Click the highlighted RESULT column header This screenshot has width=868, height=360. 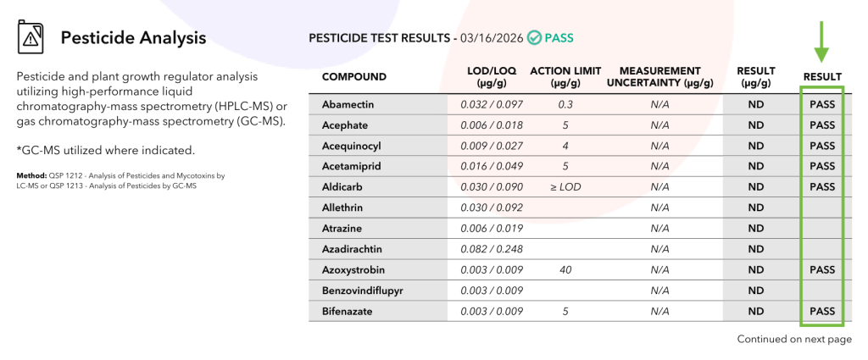point(822,77)
